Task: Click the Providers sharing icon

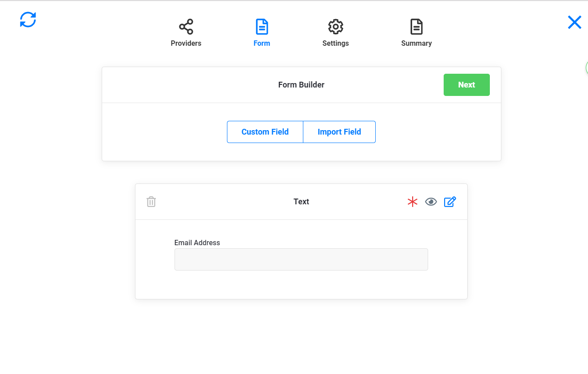Action: click(x=186, y=26)
